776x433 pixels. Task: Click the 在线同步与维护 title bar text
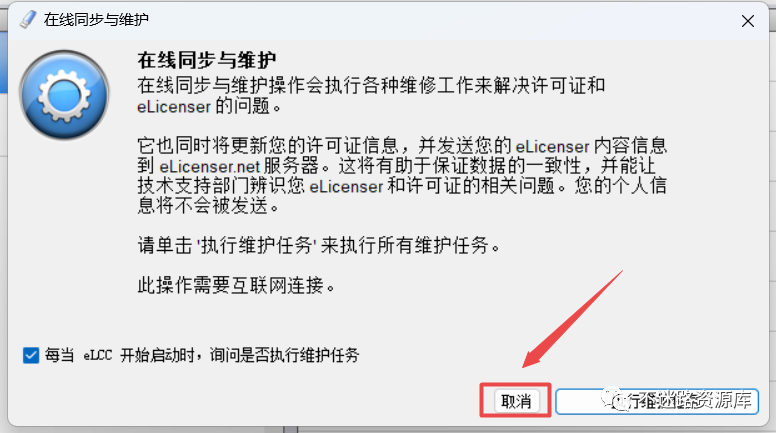tap(96, 19)
